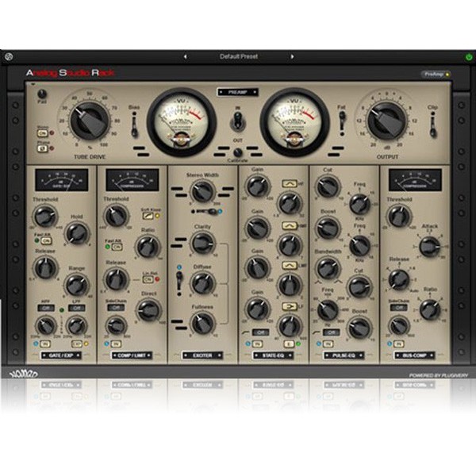Click the Calibrate knob
476x476 pixels.
point(238,152)
